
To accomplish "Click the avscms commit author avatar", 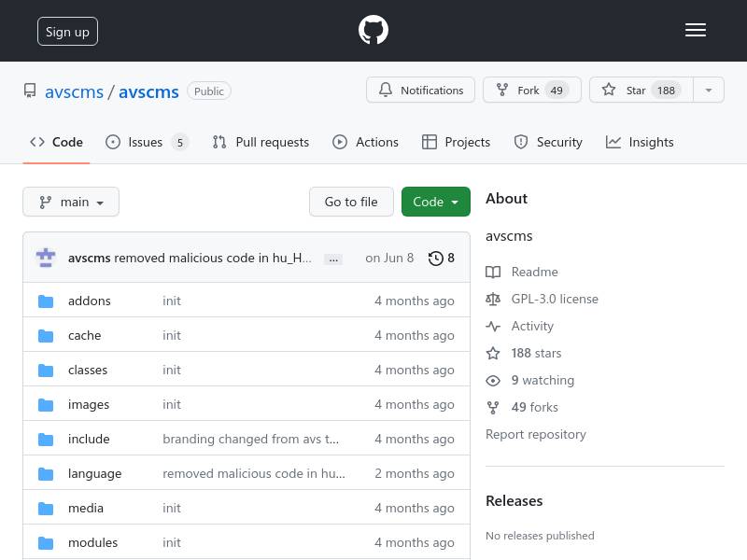I will [46, 258].
